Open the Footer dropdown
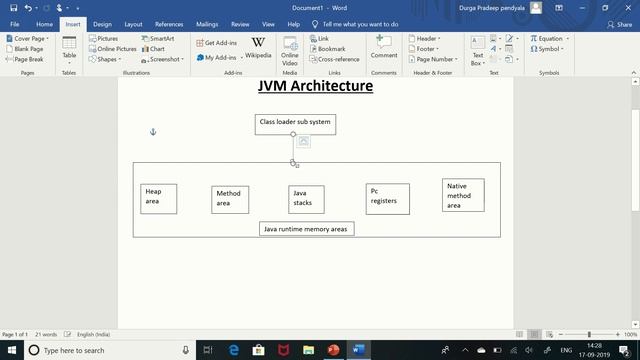 click(x=424, y=49)
